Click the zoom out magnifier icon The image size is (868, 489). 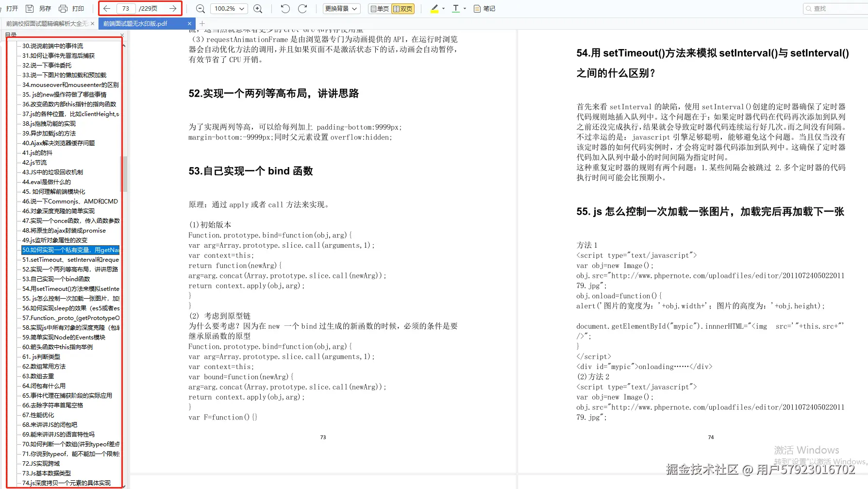tap(200, 9)
